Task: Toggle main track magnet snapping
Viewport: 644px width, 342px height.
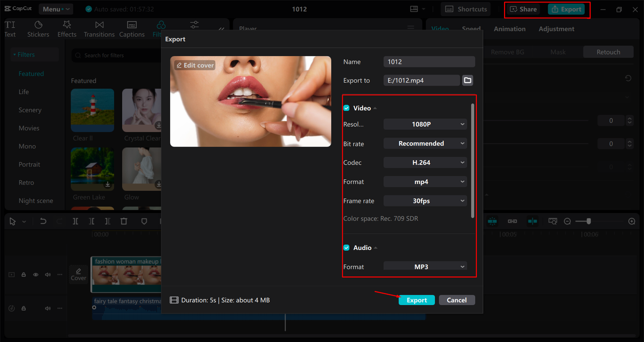Action: point(492,221)
